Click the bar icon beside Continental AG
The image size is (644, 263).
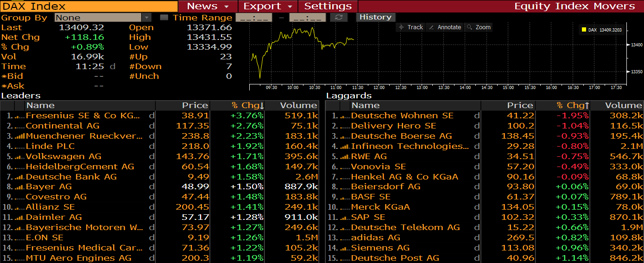tap(20, 126)
